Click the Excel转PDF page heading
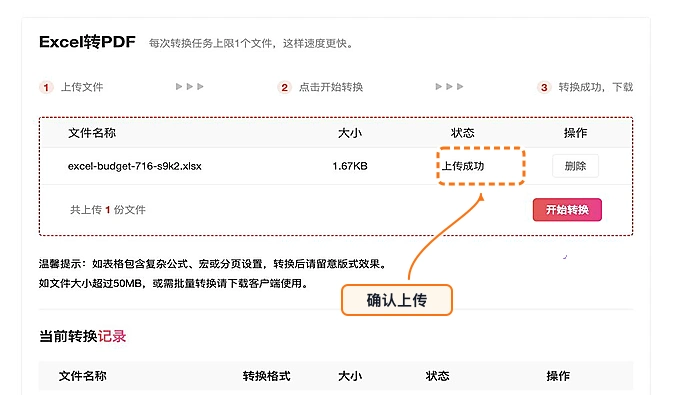The height and width of the screenshot is (395, 700). coord(88,42)
